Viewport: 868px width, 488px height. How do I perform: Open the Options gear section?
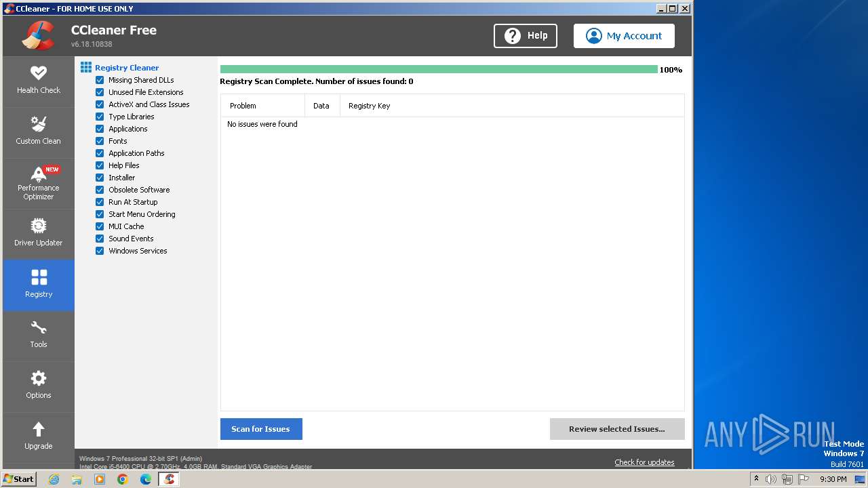[39, 387]
